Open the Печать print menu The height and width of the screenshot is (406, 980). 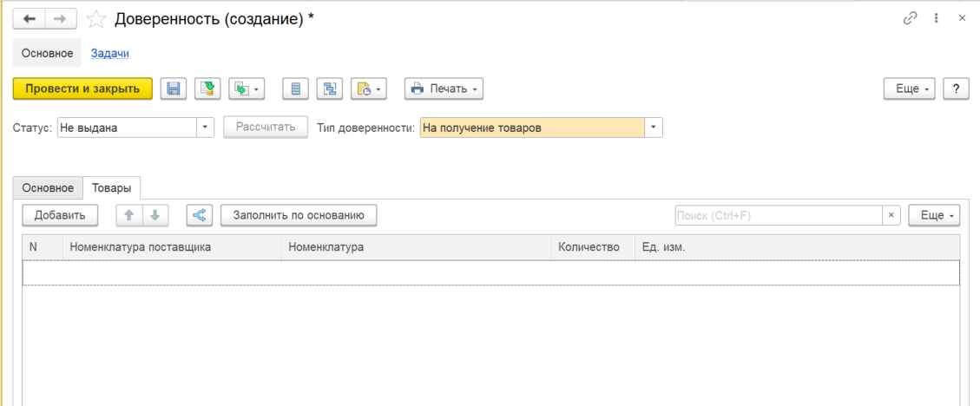click(444, 88)
